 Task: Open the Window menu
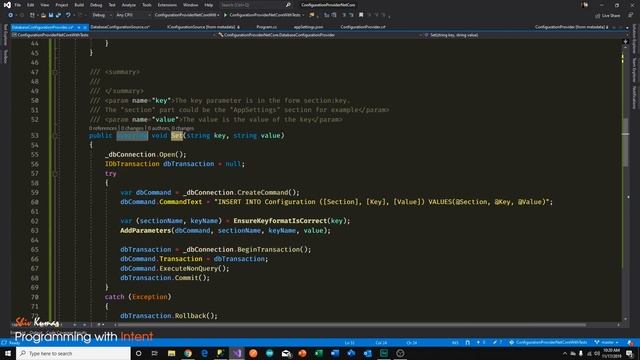click(x=190, y=5)
